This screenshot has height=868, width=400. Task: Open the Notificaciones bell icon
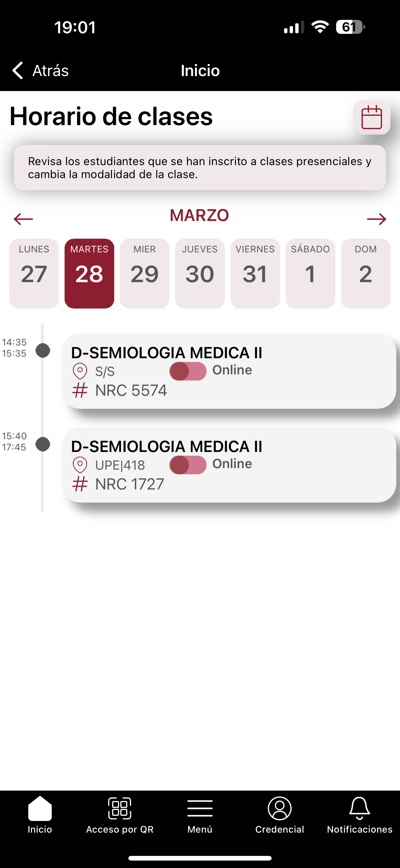(360, 809)
